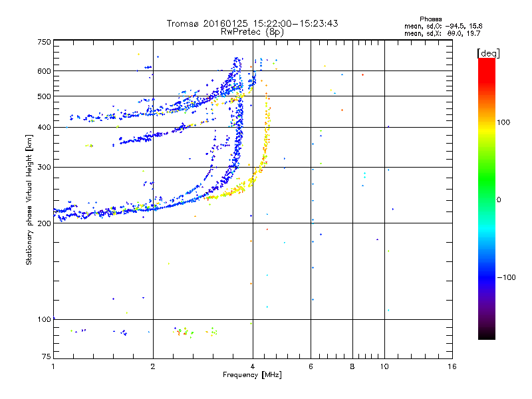Click the colorbar tick label '-100'
The height and width of the screenshot is (399, 532).
pos(506,277)
